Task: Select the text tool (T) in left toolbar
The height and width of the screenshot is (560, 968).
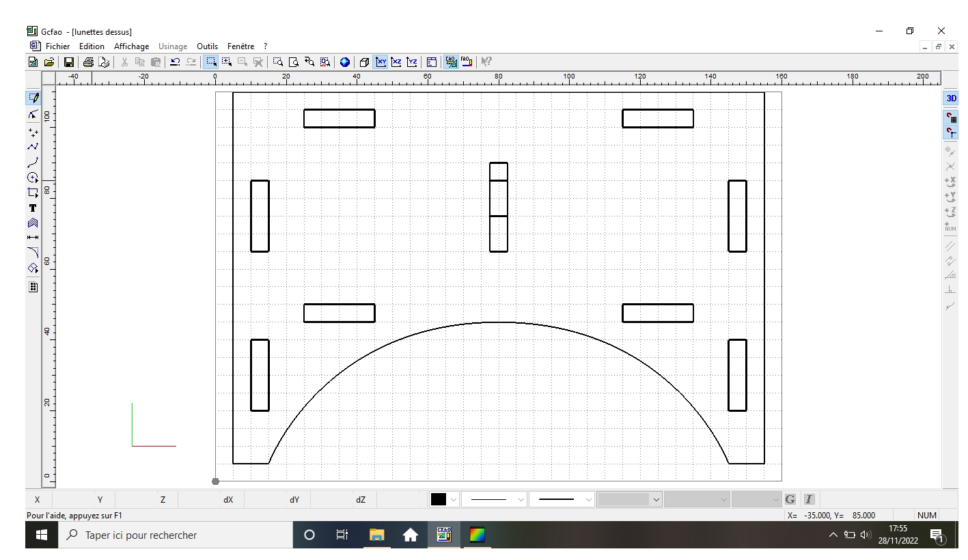Action: pos(32,208)
